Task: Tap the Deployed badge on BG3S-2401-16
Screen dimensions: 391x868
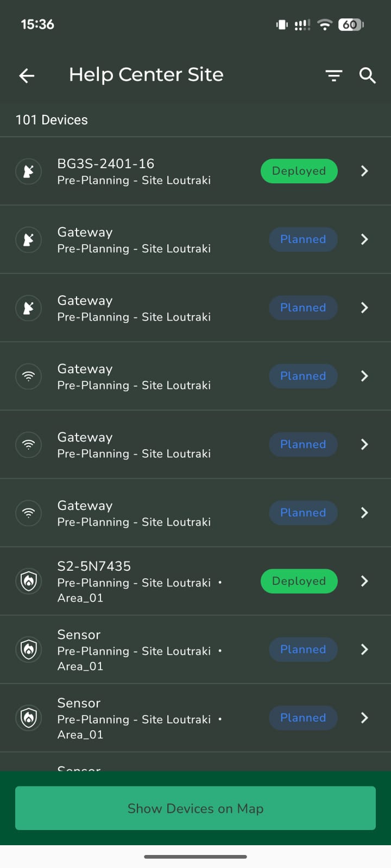Action: pyautogui.click(x=299, y=171)
